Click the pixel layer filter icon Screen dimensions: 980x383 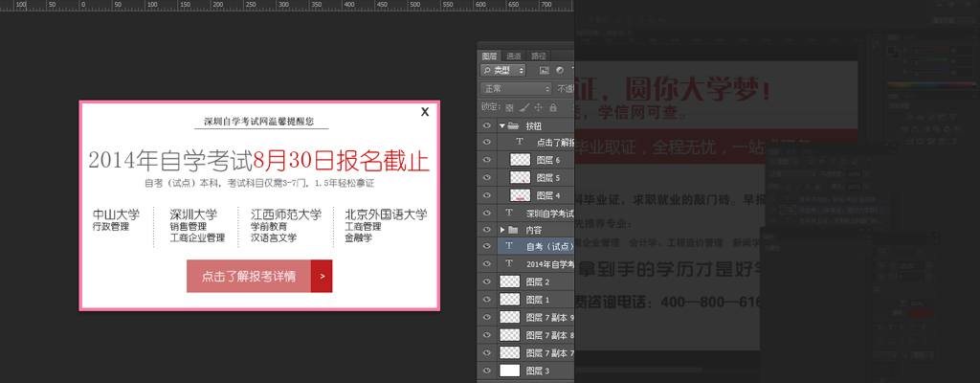click(x=544, y=70)
